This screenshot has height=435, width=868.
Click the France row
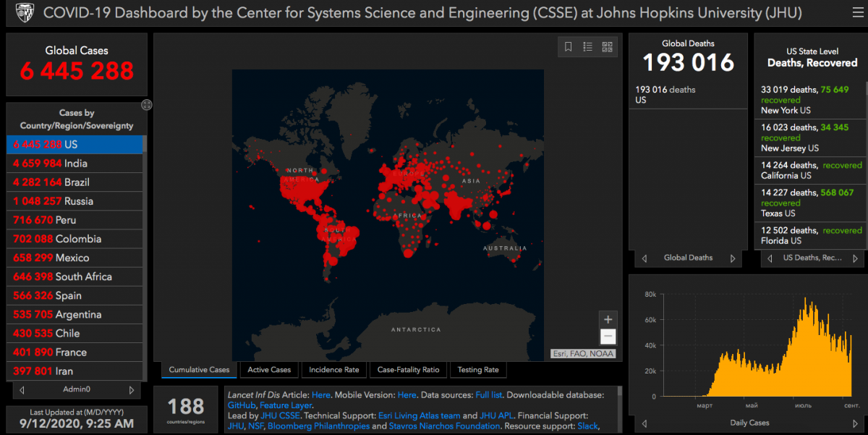click(75, 352)
